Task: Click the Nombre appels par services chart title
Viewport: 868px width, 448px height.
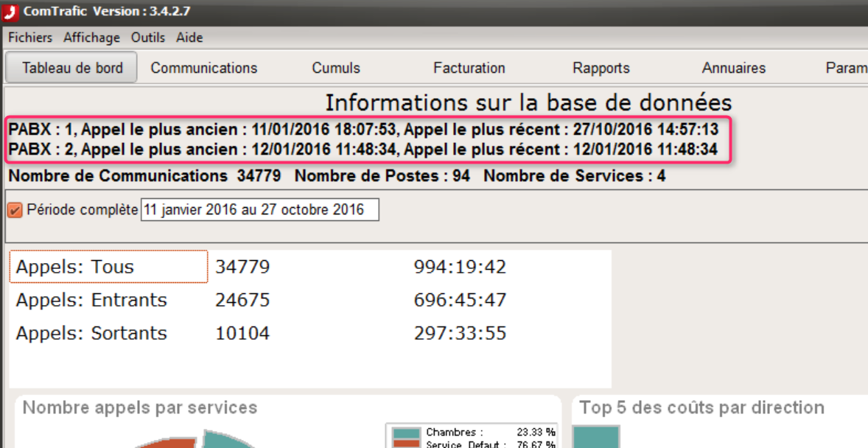Action: click(x=140, y=407)
